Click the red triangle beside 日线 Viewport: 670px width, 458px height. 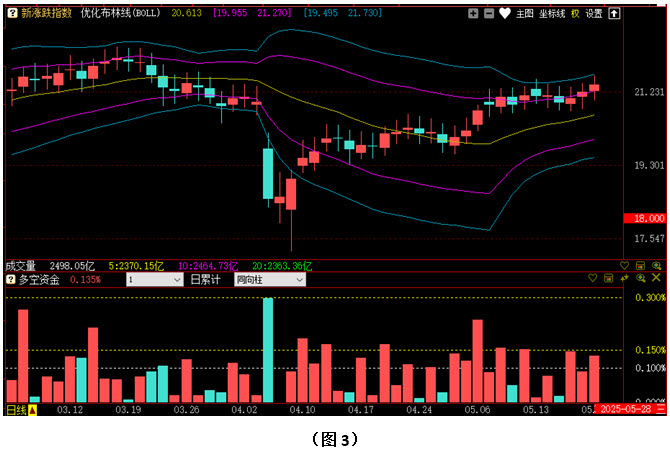(x=32, y=410)
